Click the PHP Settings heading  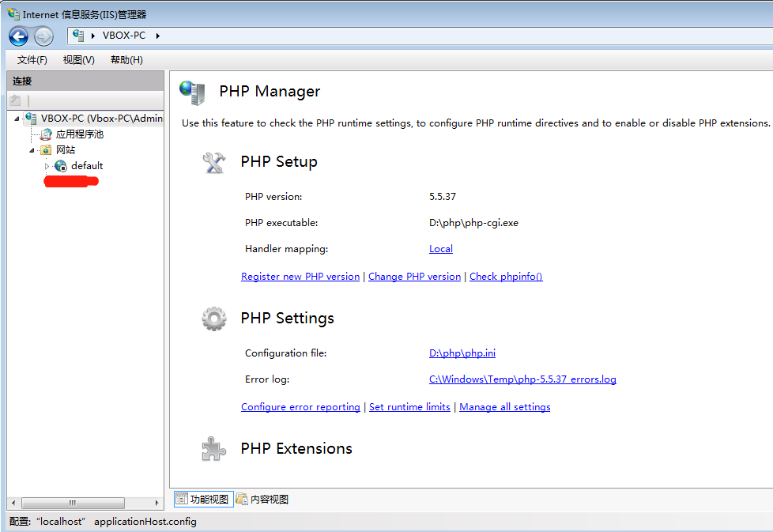click(x=288, y=318)
